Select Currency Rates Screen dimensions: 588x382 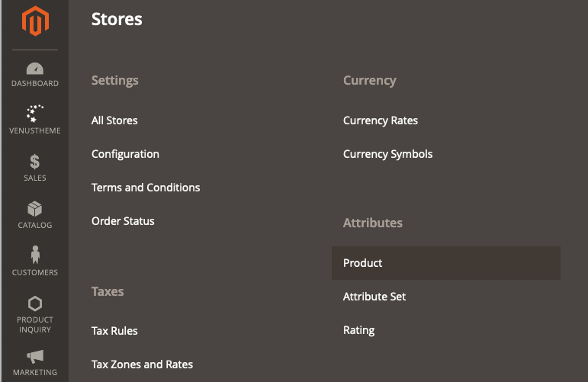click(x=381, y=120)
